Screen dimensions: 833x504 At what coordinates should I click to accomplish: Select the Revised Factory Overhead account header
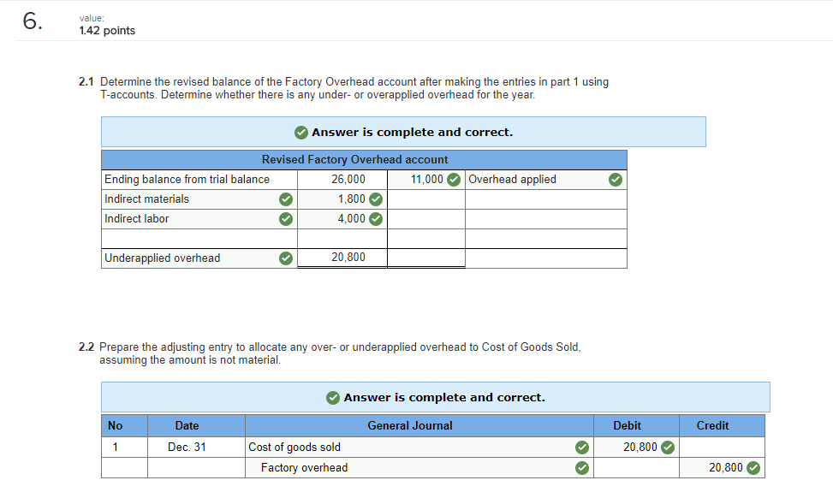coord(363,159)
